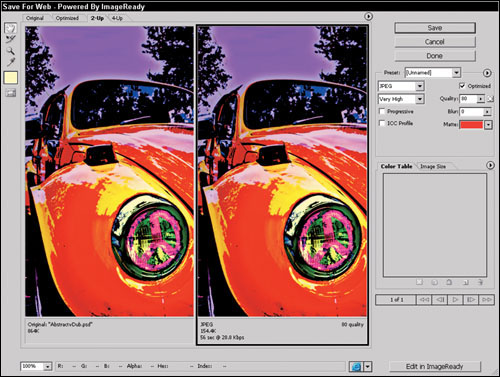The height and width of the screenshot is (377, 500).
Task: Click the map-to-transparent icon under color table
Action: pyautogui.click(x=419, y=282)
